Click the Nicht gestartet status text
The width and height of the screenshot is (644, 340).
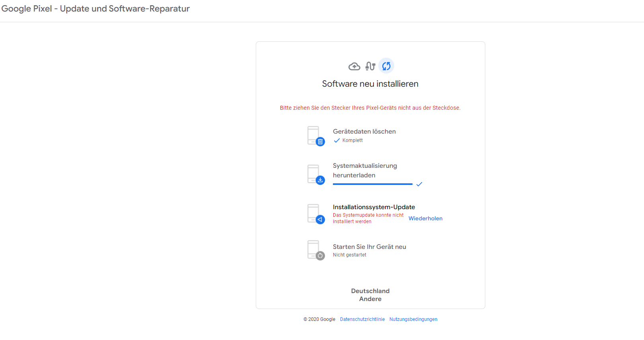pos(350,255)
